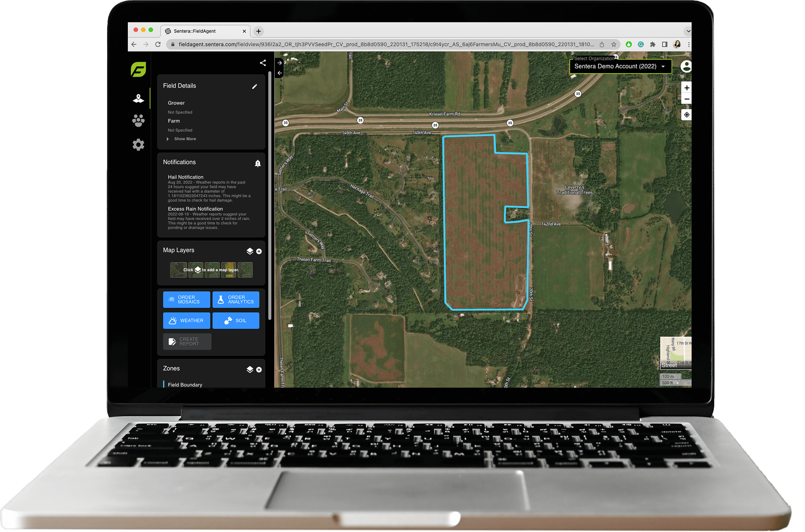
Task: Click the Farm label
Action: 174,121
